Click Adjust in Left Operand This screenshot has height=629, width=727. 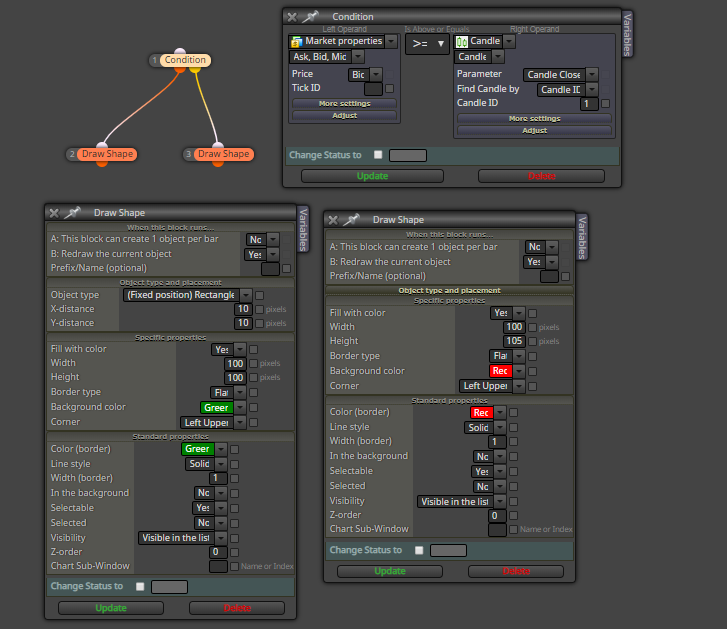(x=344, y=115)
